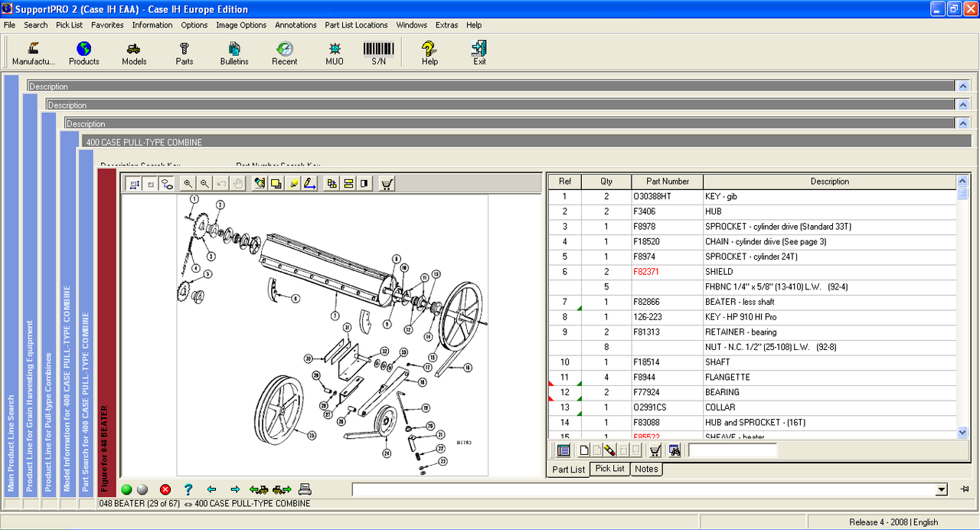Click the new blank page icon in part list toolbar
The image size is (980, 530).
585,450
